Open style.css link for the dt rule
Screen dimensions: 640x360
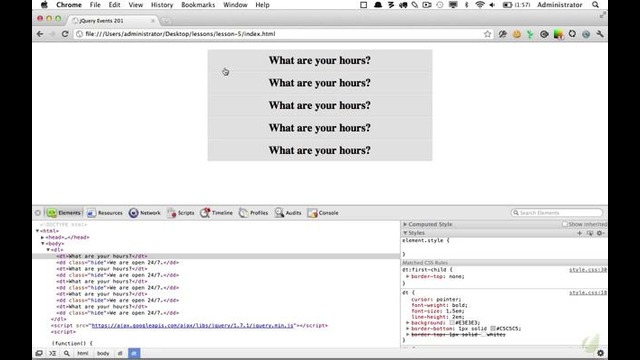588,293
